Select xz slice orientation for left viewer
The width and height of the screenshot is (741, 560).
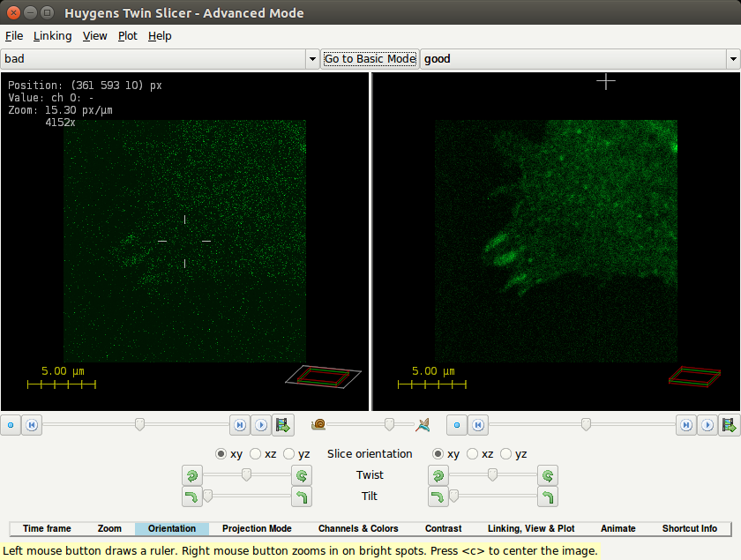[256, 454]
